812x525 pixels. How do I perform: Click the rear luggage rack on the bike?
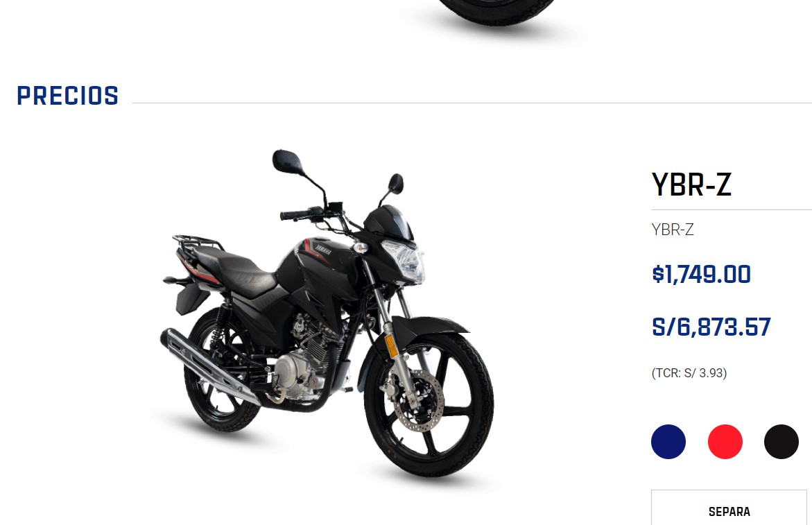197,242
